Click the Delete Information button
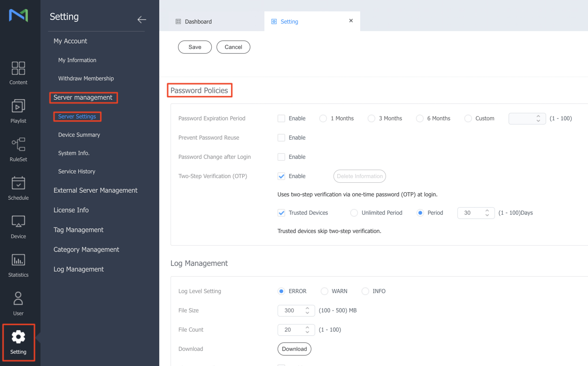The image size is (588, 366). coord(360,176)
